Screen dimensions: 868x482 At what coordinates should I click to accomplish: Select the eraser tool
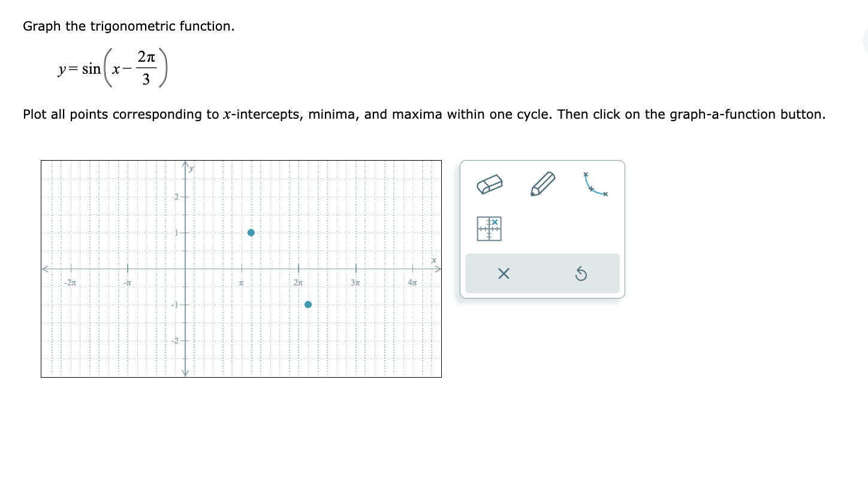pyautogui.click(x=490, y=184)
